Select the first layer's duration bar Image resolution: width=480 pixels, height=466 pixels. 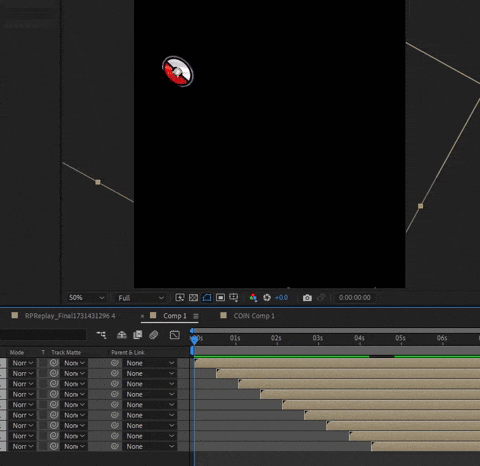click(x=337, y=363)
